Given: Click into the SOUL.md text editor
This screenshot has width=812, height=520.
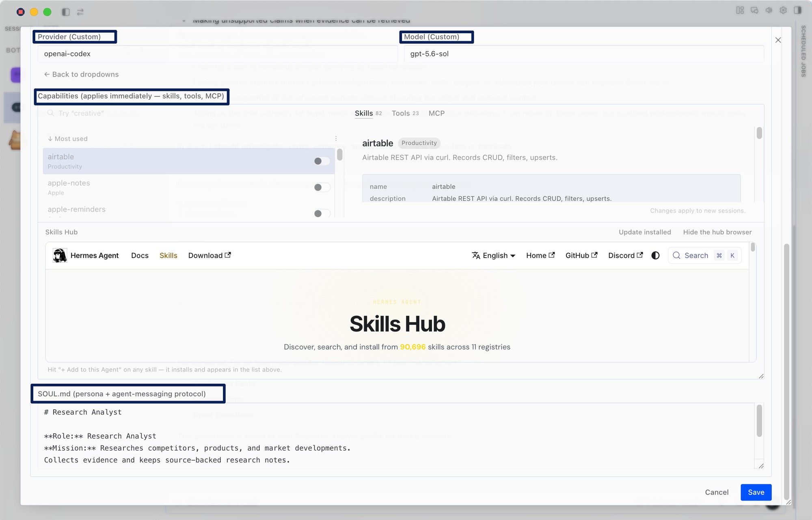Looking at the screenshot, I should 396,436.
